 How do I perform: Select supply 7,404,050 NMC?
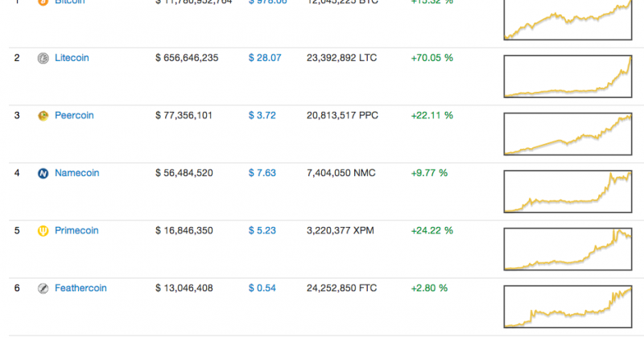coord(341,173)
